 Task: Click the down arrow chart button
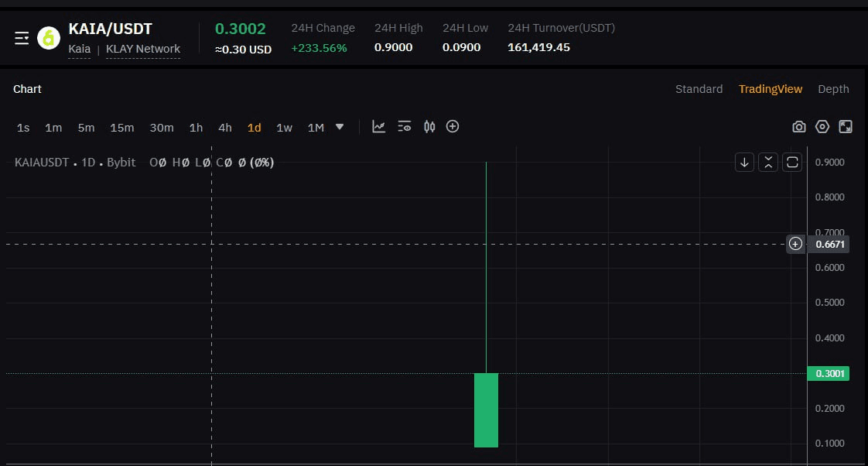click(744, 163)
